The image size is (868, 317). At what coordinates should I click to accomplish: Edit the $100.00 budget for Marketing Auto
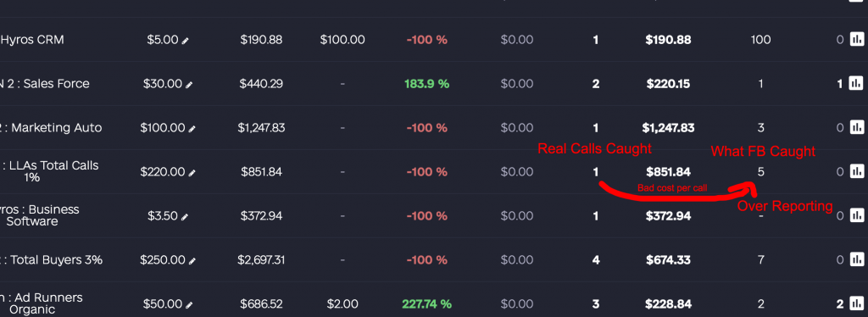tap(192, 129)
